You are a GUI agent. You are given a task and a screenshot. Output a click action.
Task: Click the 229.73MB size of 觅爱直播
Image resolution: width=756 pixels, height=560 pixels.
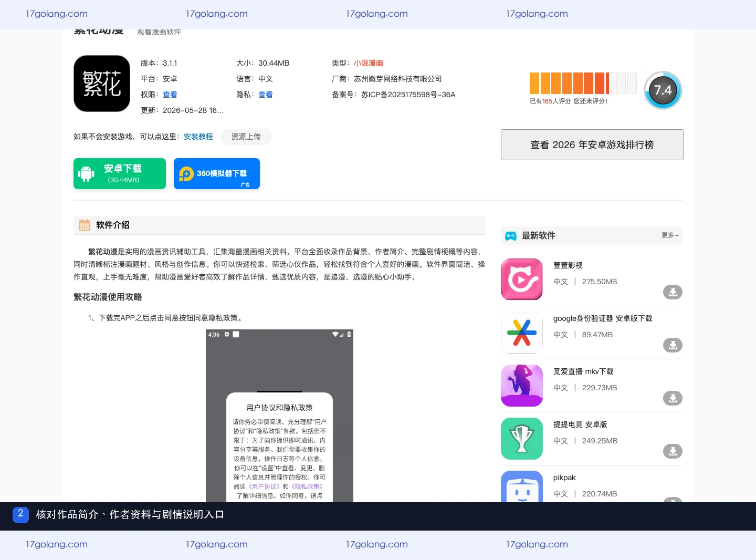tap(600, 388)
